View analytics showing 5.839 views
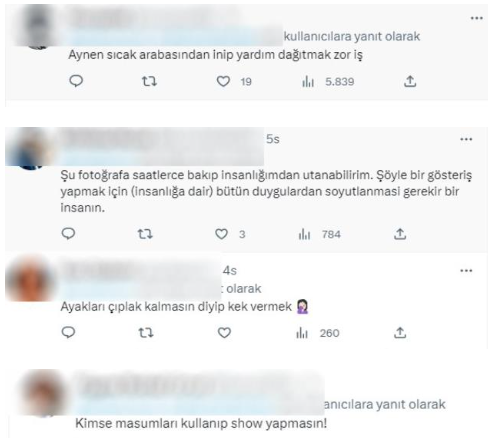Viewport: 488px width, 438px height. point(328,82)
